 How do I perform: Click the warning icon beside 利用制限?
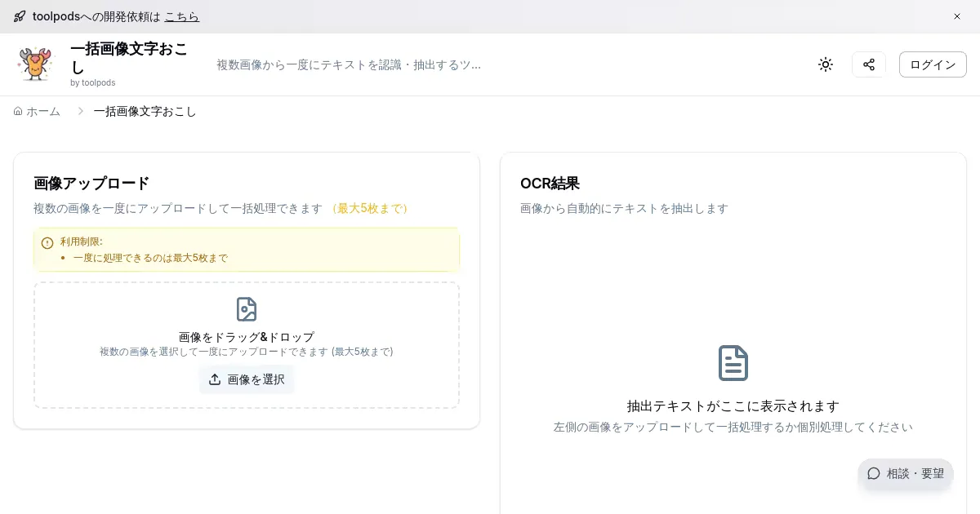pyautogui.click(x=47, y=242)
